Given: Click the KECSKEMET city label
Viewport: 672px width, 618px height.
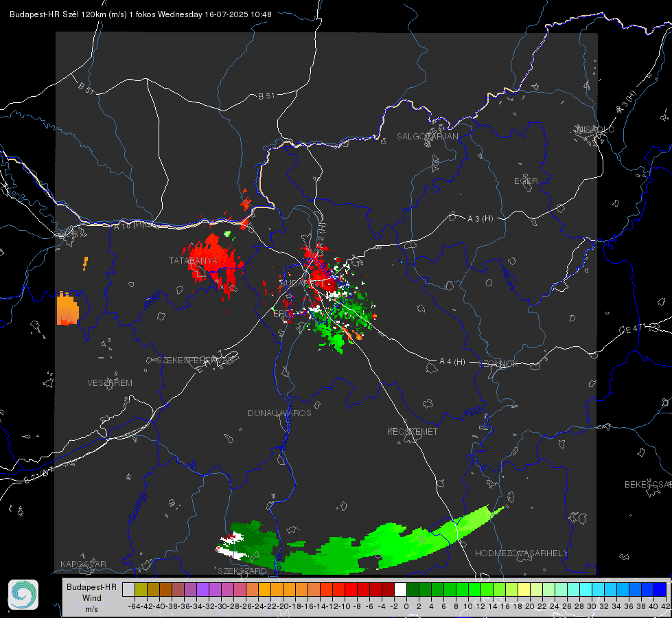Looking at the screenshot, I should point(413,431).
